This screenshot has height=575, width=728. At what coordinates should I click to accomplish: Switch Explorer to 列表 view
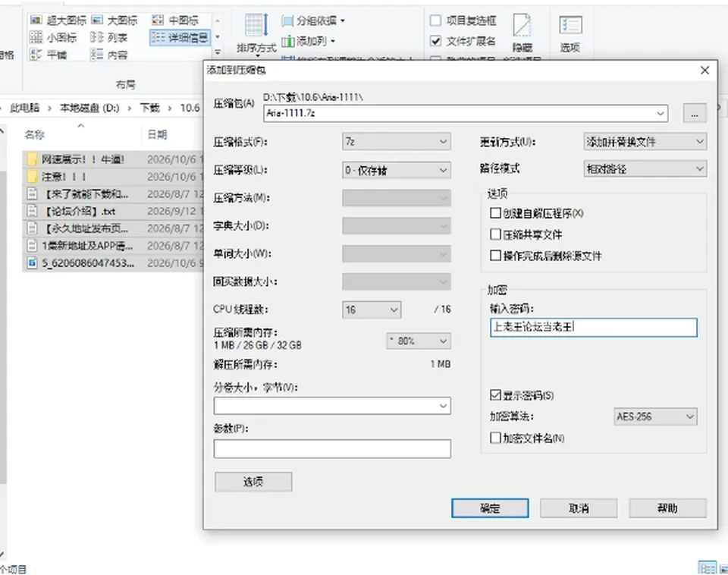(x=109, y=37)
